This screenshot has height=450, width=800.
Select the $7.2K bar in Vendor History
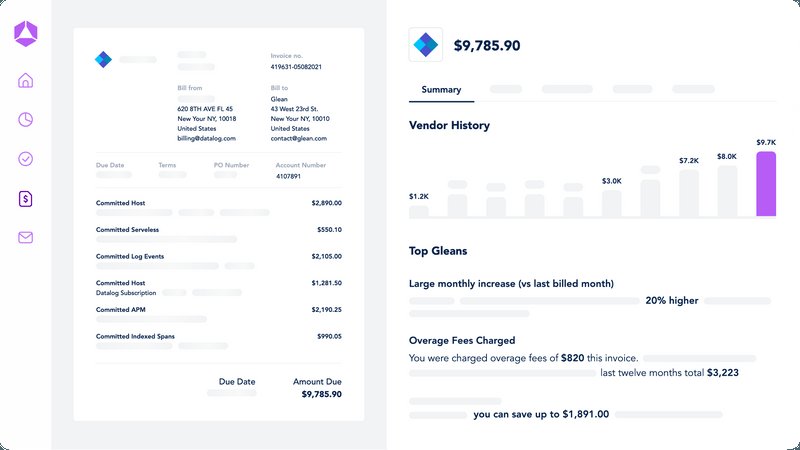(x=689, y=193)
